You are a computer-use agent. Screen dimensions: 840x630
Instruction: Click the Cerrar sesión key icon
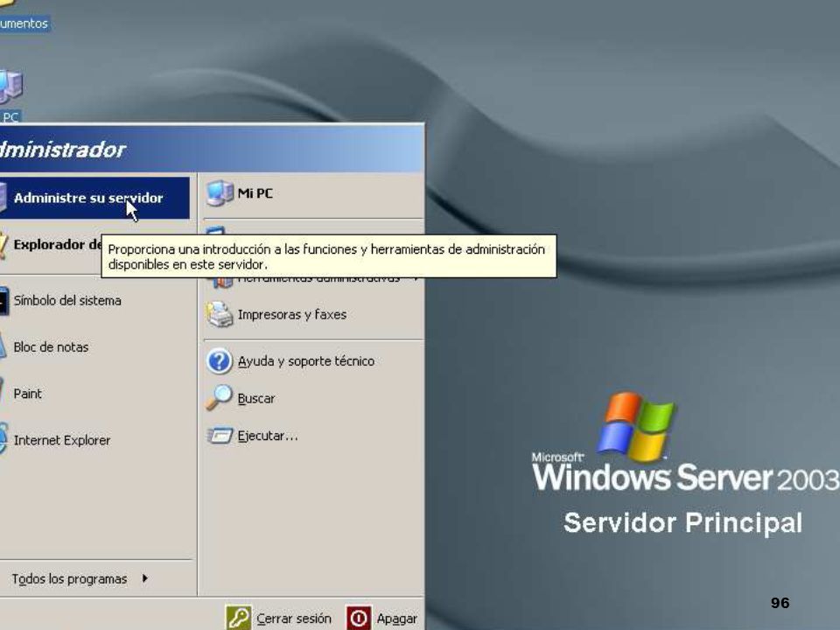pos(238,618)
